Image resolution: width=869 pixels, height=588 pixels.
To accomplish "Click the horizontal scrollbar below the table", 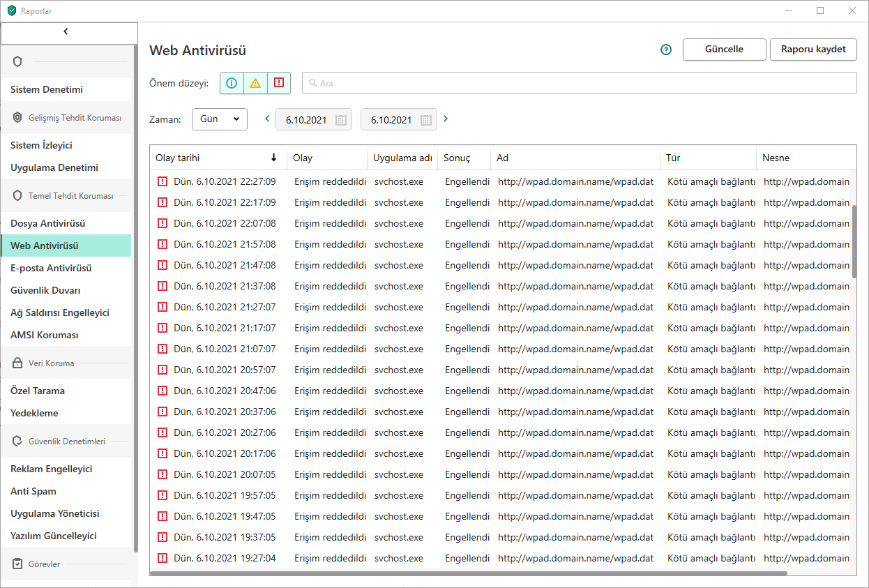I will [467, 573].
